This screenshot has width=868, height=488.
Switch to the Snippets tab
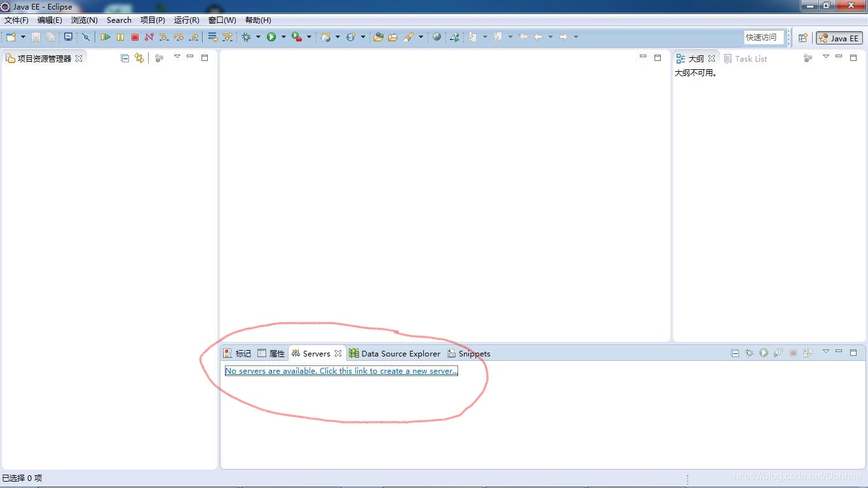point(469,353)
